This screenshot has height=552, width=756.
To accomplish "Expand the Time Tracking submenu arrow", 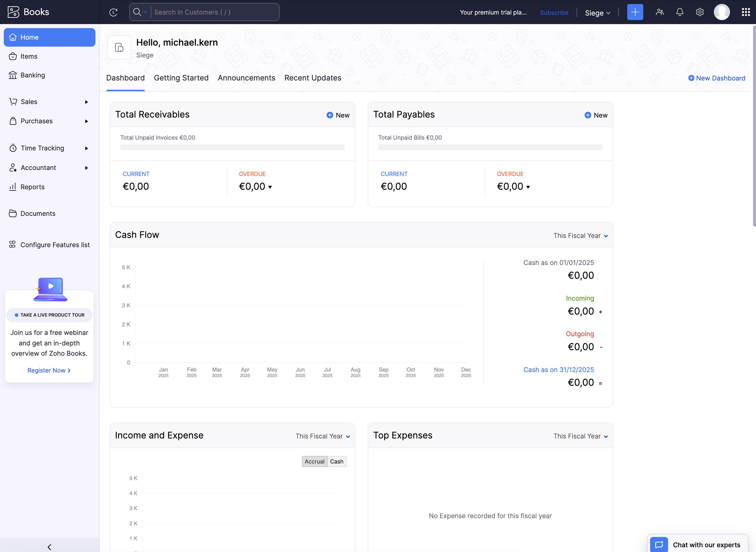I will (x=86, y=148).
